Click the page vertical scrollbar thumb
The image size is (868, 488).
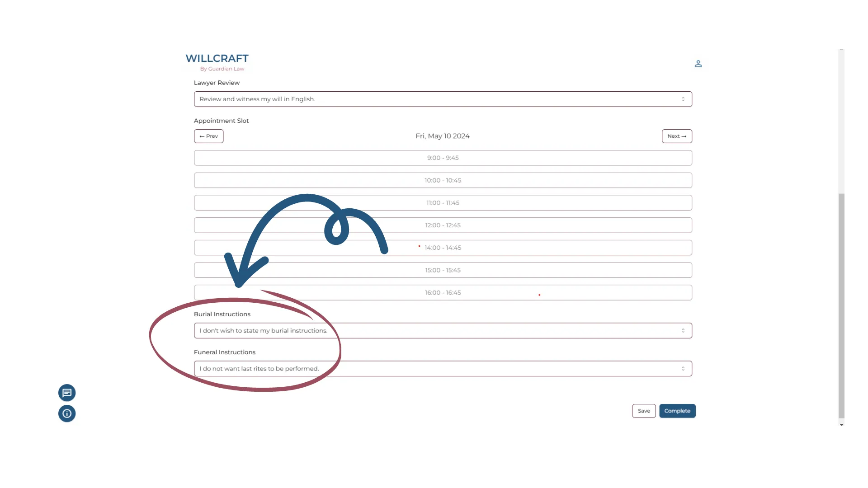pos(841,306)
